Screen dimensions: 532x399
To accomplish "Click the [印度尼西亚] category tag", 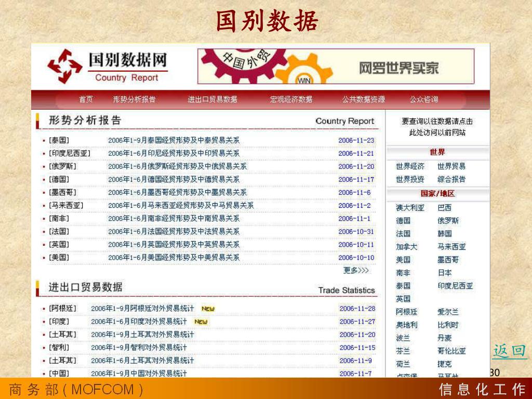I will pos(70,153).
